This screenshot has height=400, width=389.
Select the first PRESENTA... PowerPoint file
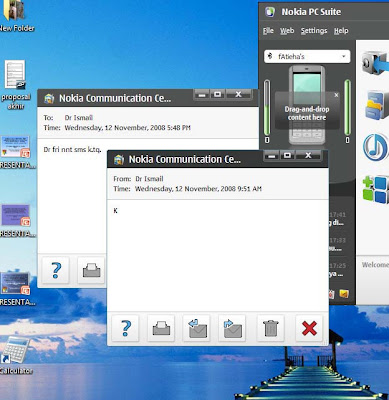point(16,152)
